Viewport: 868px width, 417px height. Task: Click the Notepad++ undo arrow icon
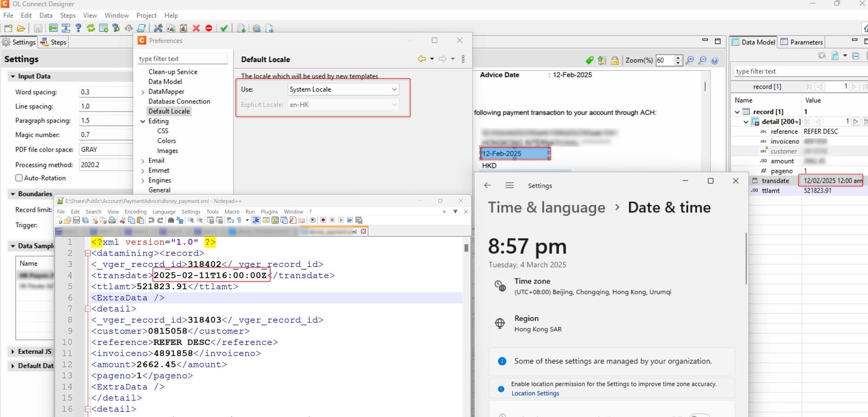point(151,220)
